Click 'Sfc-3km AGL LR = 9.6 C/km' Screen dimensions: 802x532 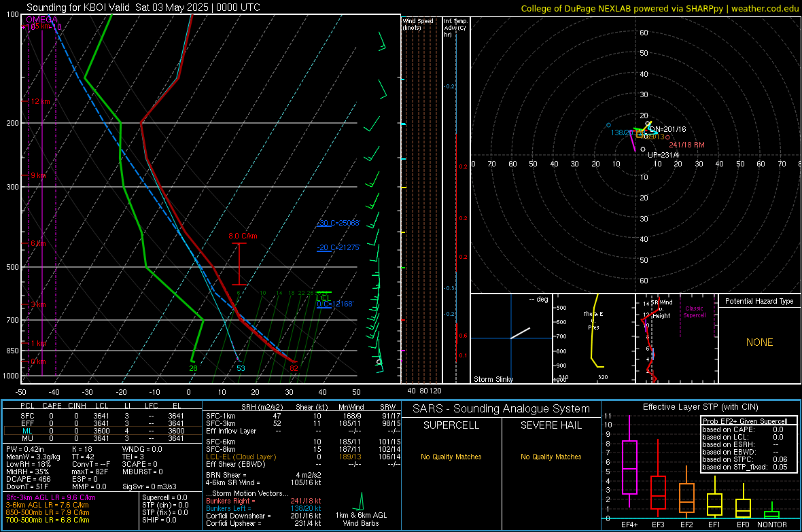tap(51, 497)
